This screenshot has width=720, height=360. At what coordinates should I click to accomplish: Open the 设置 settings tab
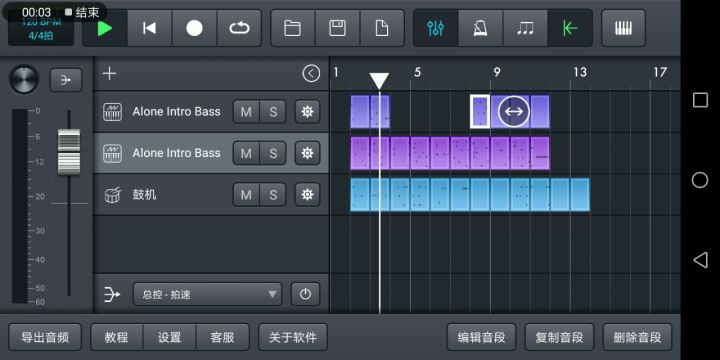coord(169,338)
